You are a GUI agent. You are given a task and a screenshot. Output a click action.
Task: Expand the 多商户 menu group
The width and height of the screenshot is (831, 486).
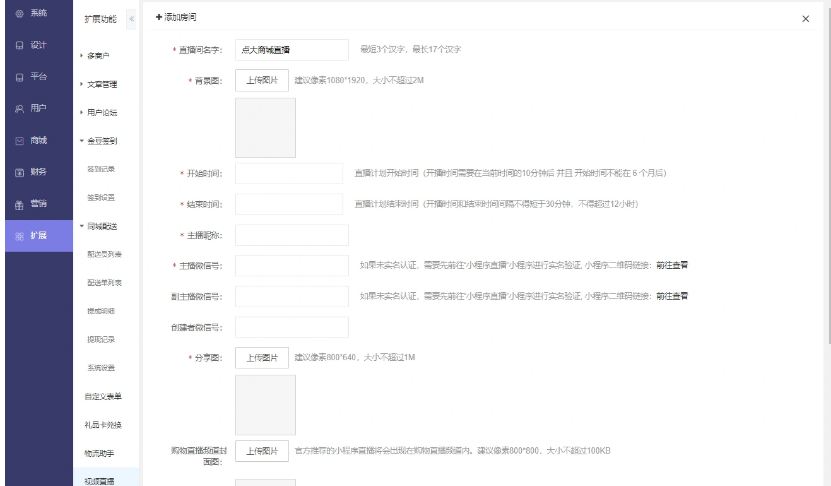[x=98, y=55]
